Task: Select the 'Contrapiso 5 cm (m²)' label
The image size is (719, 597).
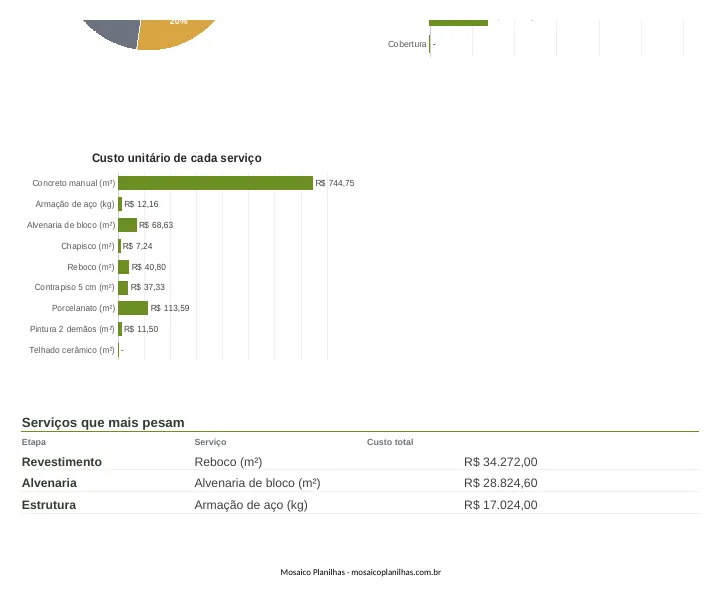Action: pyautogui.click(x=74, y=287)
